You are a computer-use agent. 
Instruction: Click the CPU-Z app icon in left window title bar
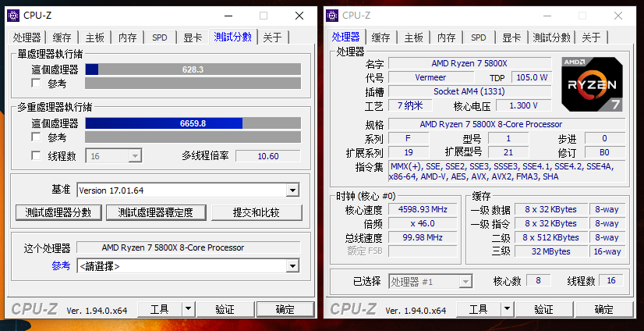click(x=13, y=16)
